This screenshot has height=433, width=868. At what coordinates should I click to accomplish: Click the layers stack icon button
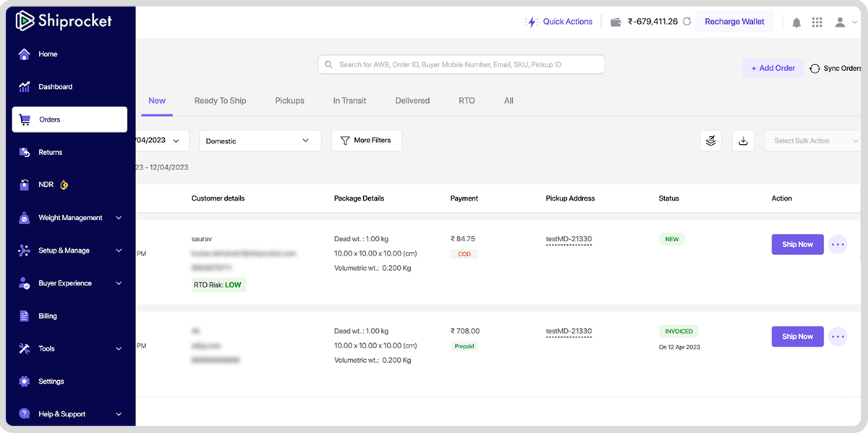711,140
